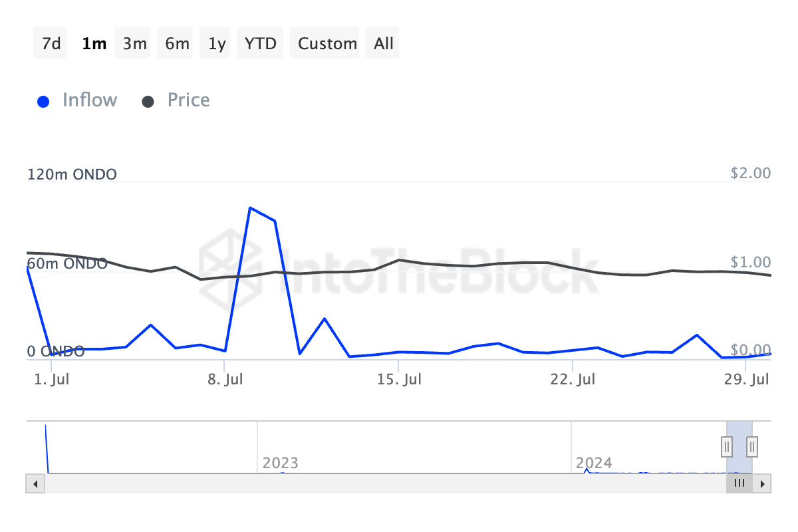
Task: Select the 7d time range
Action: (51, 44)
